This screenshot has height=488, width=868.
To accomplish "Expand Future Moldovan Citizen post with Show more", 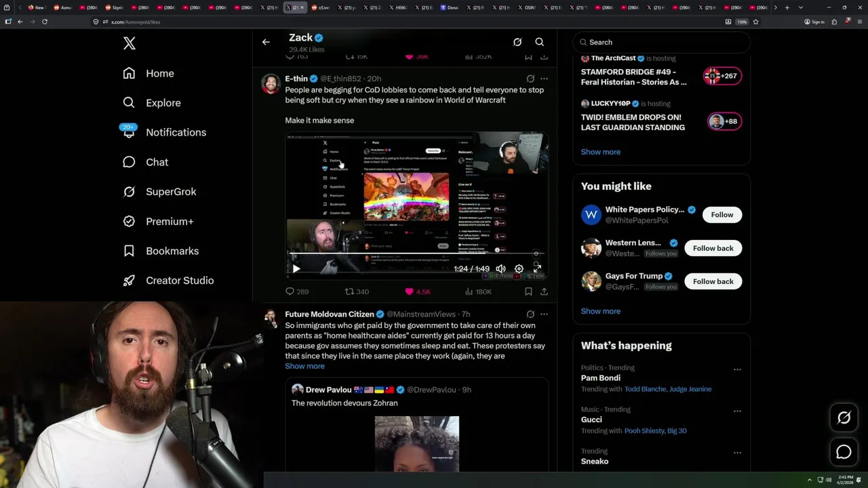I will click(304, 366).
